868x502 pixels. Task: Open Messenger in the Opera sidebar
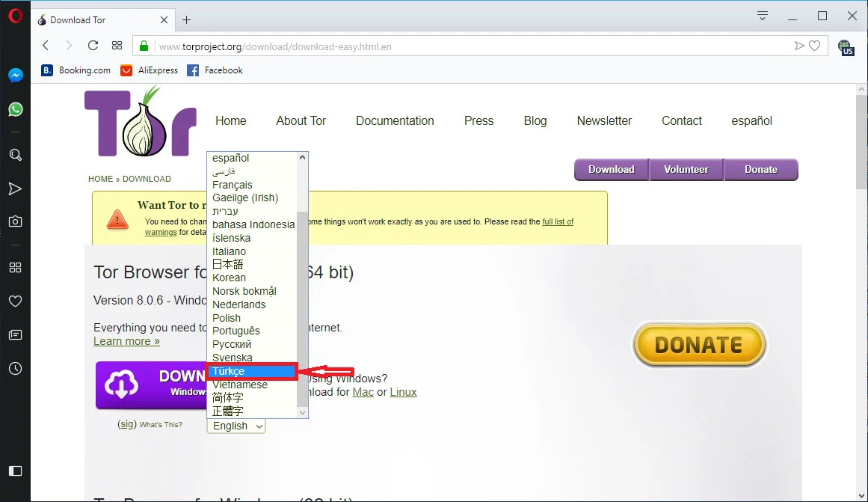click(15, 76)
